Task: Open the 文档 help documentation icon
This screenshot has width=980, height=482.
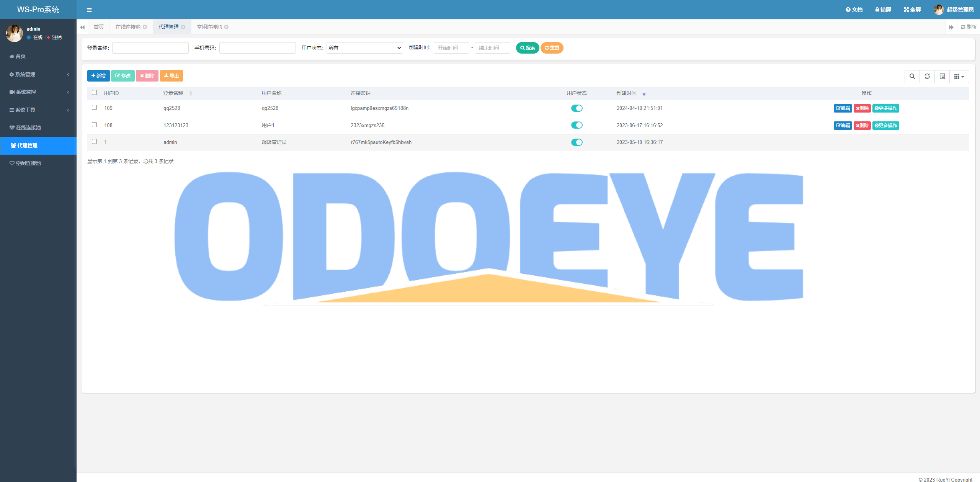Action: [854, 10]
